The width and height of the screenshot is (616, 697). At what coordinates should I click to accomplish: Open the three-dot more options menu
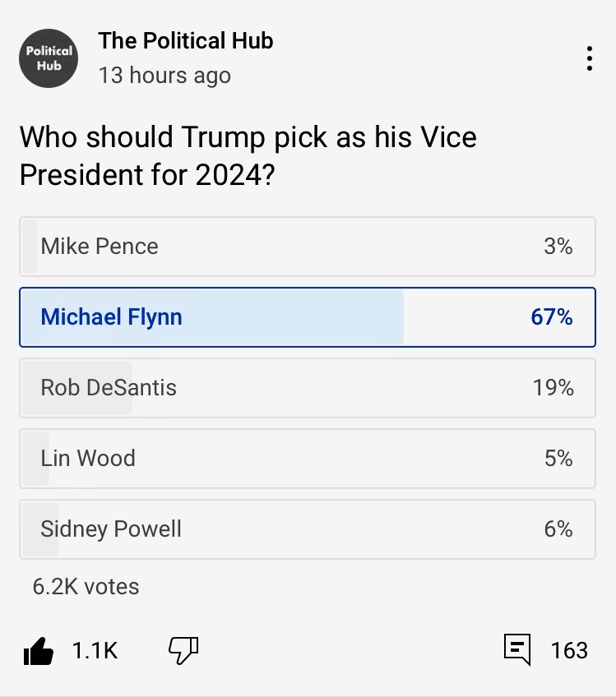click(x=590, y=59)
